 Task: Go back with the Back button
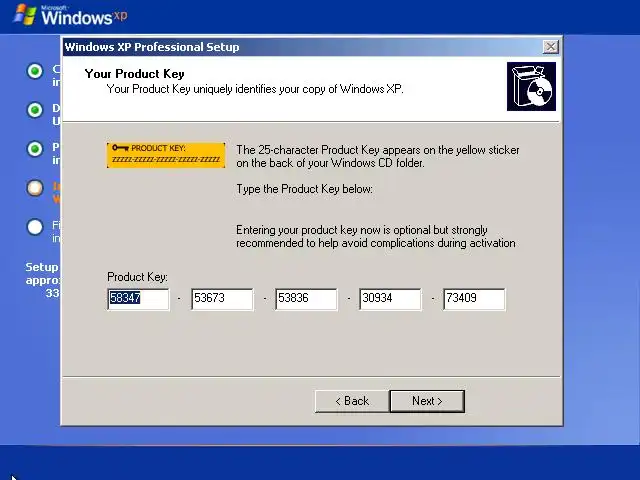[352, 401]
